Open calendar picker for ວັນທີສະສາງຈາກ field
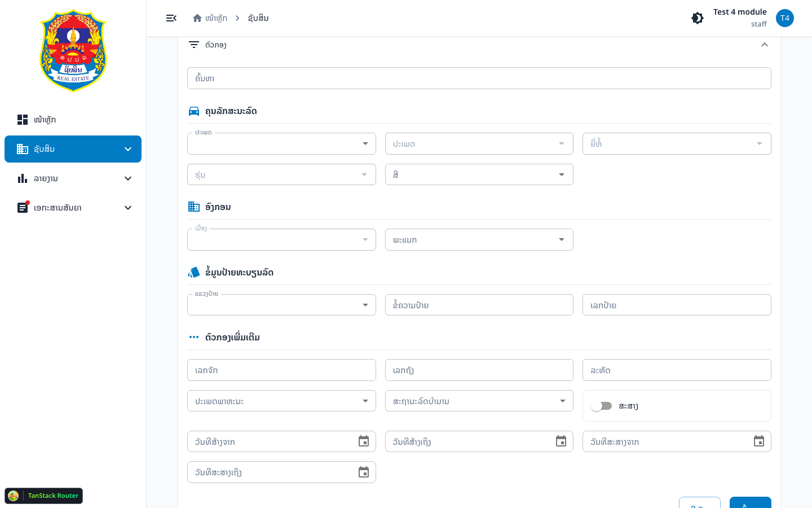This screenshot has width=812, height=508. pyautogui.click(x=759, y=441)
